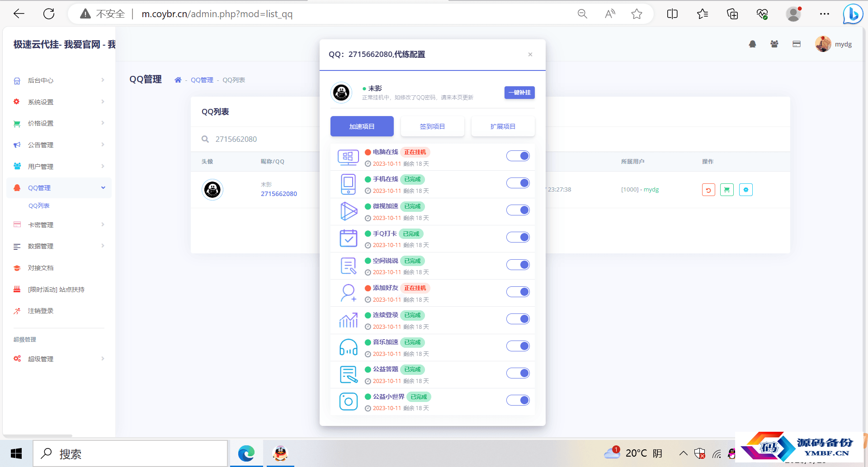This screenshot has width=868, height=467.
Task: Expand the 用户管理 menu
Action: click(59, 167)
